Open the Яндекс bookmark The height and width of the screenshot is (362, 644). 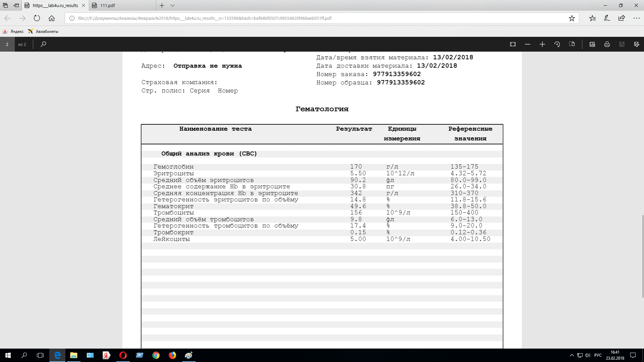tap(13, 32)
